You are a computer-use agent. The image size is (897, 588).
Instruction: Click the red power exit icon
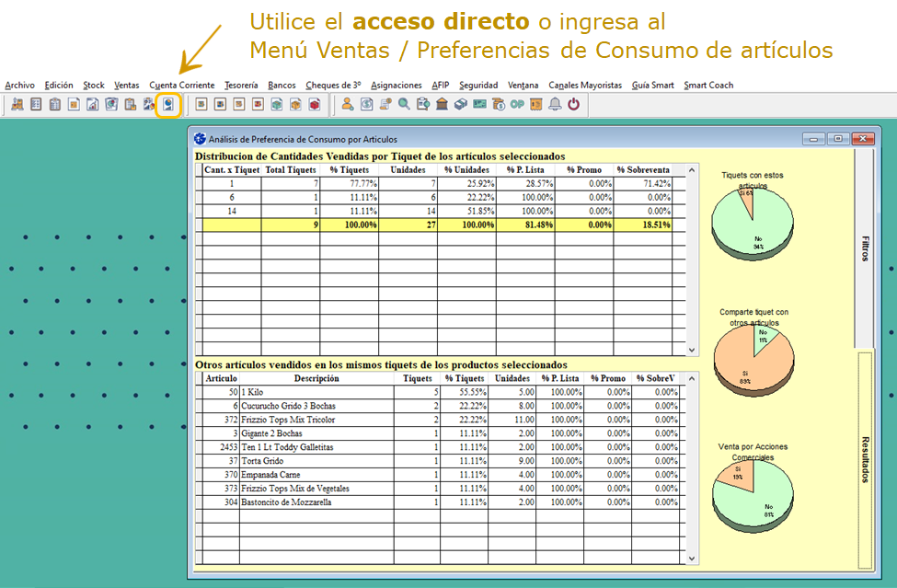[574, 104]
